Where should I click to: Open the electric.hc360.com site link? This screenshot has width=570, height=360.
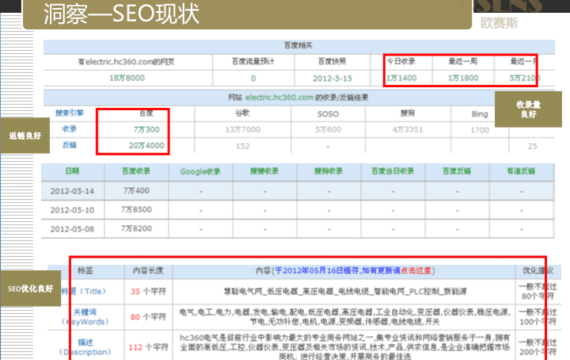279,97
